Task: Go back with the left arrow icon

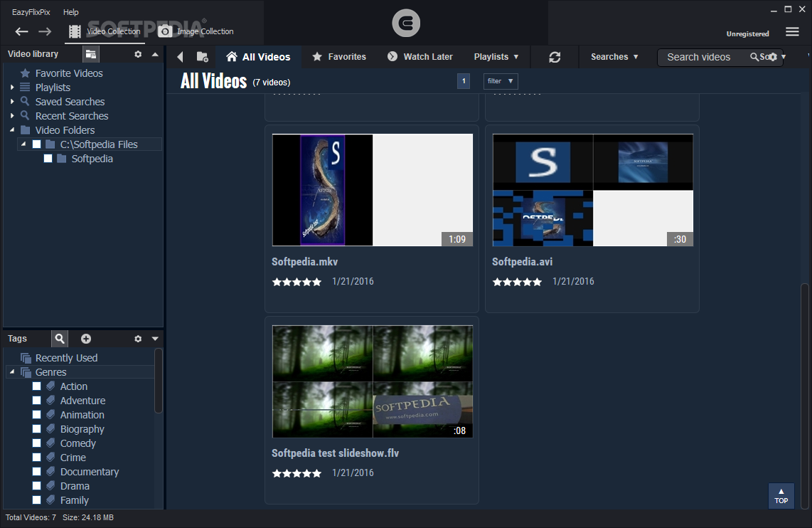Action: tap(22, 31)
